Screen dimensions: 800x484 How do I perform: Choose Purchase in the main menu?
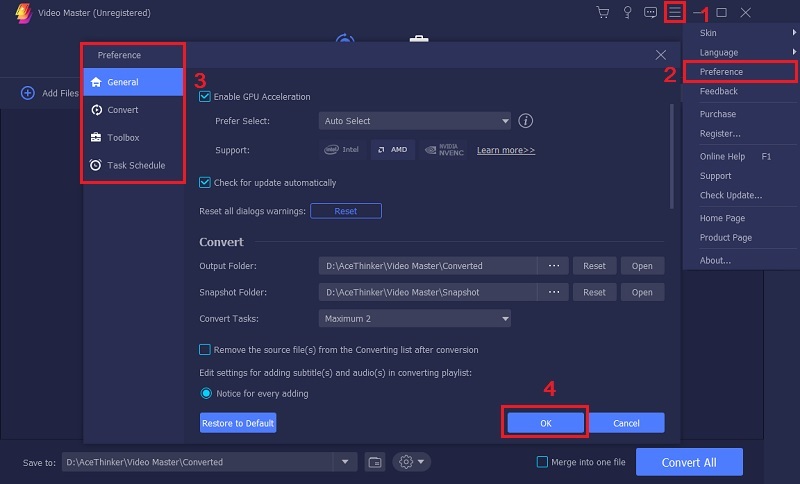pyautogui.click(x=740, y=114)
